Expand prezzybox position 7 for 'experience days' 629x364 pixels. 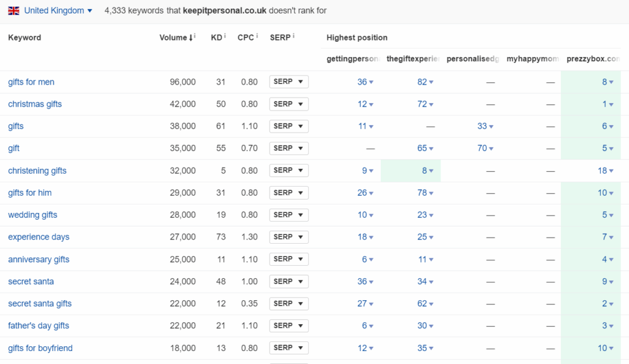[x=608, y=237]
